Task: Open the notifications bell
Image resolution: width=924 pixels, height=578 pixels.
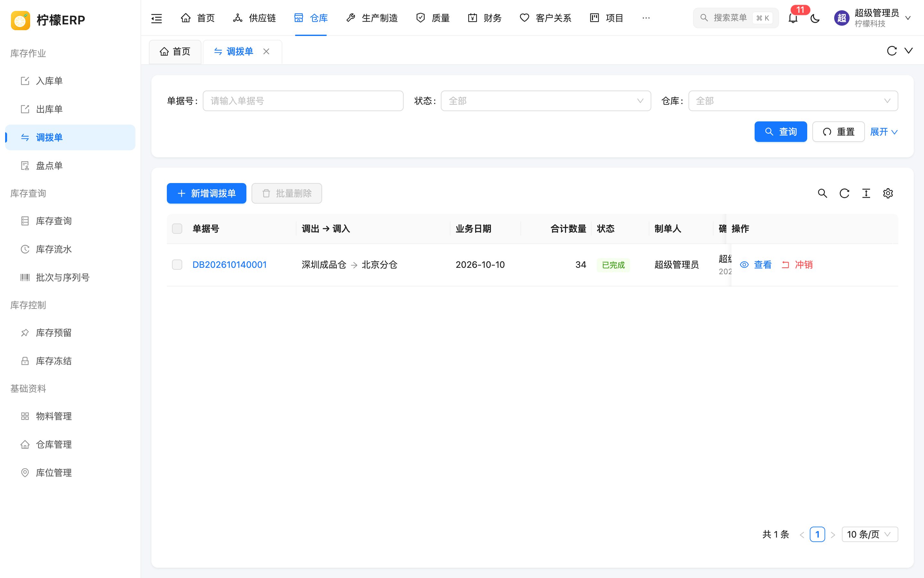Action: coord(793,18)
